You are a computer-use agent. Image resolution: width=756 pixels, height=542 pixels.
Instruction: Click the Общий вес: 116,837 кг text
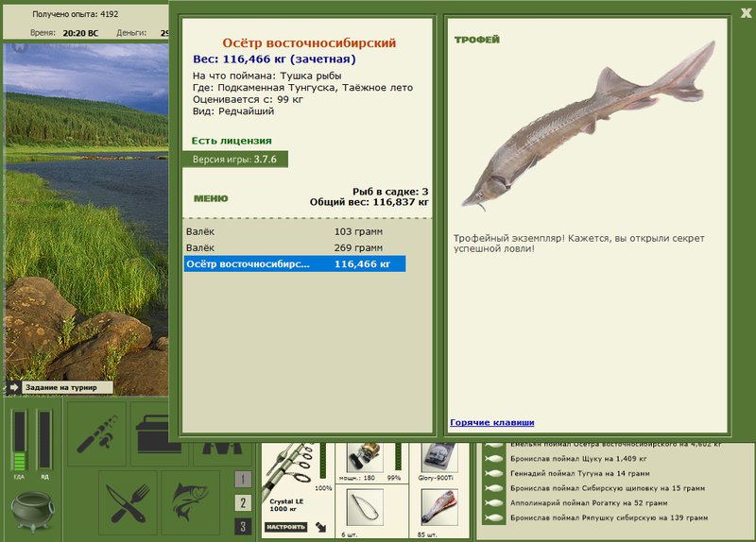click(369, 202)
